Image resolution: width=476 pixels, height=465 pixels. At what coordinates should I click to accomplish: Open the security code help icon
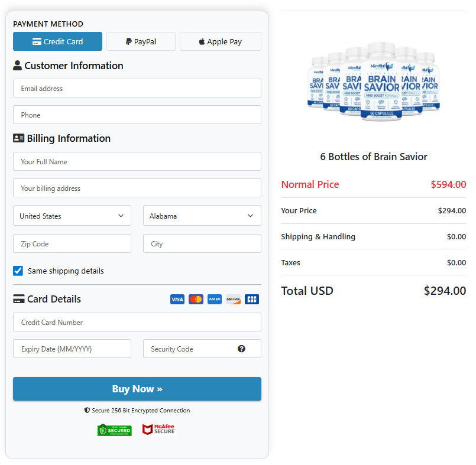(241, 349)
